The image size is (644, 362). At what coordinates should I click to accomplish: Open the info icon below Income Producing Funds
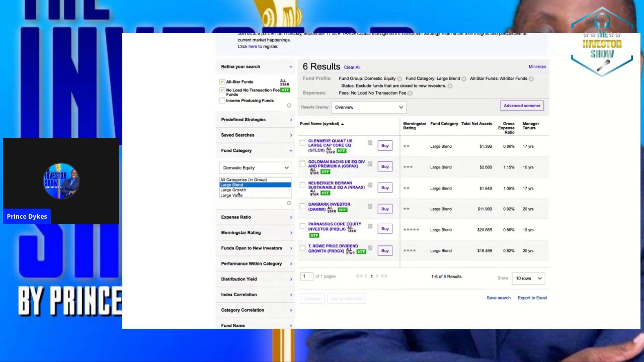(x=289, y=106)
